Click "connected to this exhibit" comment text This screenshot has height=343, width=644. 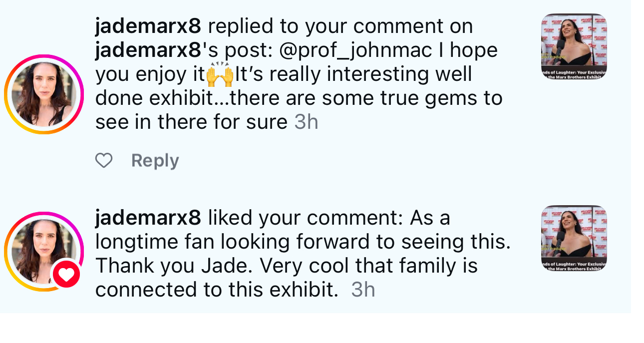[217, 290]
